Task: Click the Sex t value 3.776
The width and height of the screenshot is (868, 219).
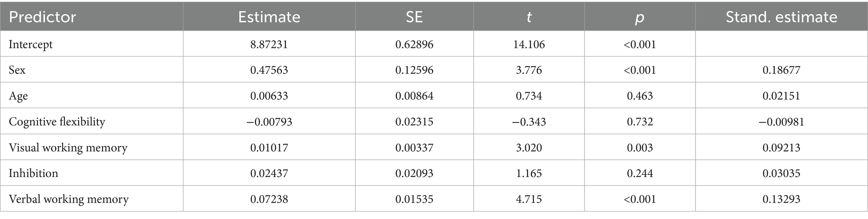Action: [x=529, y=70]
